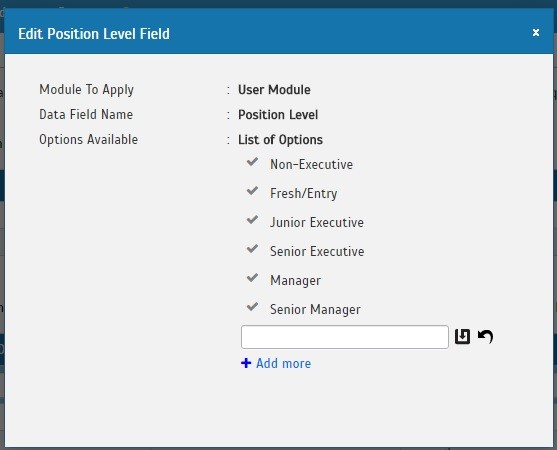Viewport: 557px width, 450px height.
Task: Click the Position Level field name value
Action: (278, 115)
